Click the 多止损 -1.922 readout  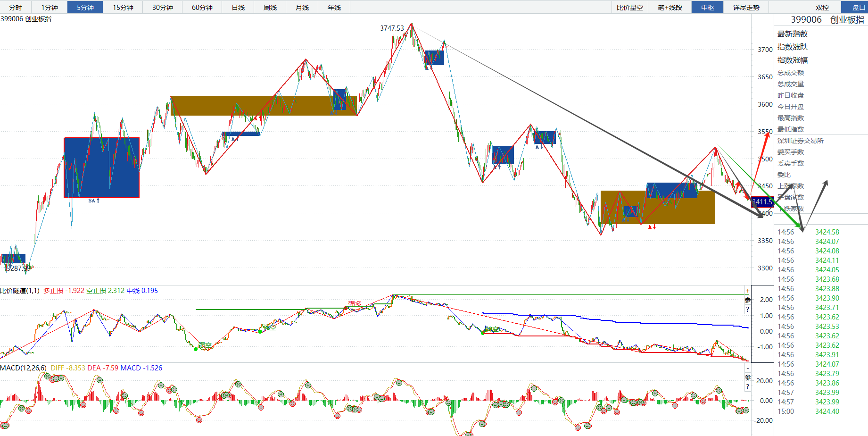(64, 291)
